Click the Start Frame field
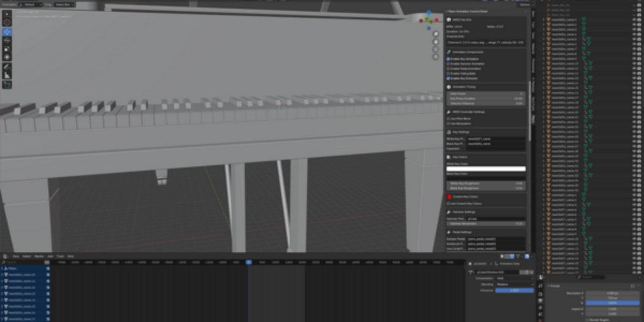Screen dimensions: 644x322 [x=486, y=94]
